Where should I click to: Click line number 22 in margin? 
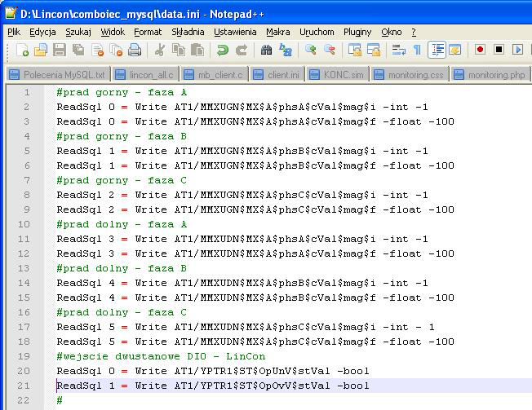pyautogui.click(x=24, y=400)
